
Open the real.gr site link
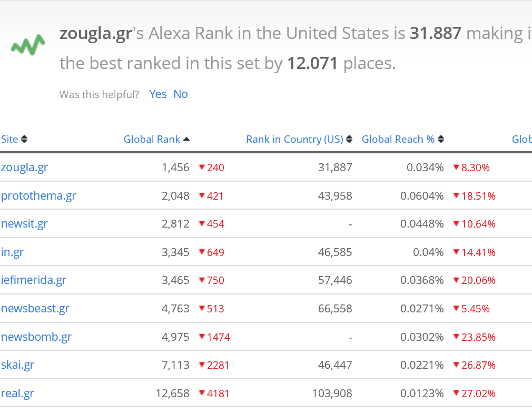[x=17, y=393]
